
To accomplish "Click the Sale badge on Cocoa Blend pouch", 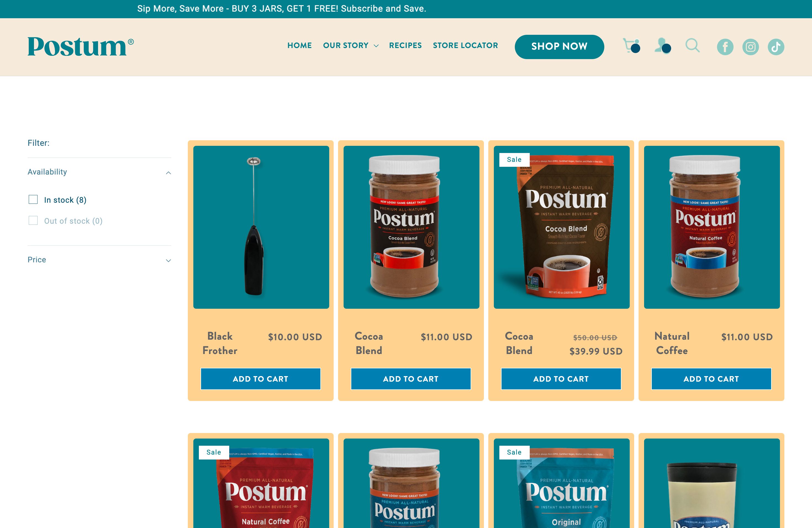I will click(x=514, y=160).
